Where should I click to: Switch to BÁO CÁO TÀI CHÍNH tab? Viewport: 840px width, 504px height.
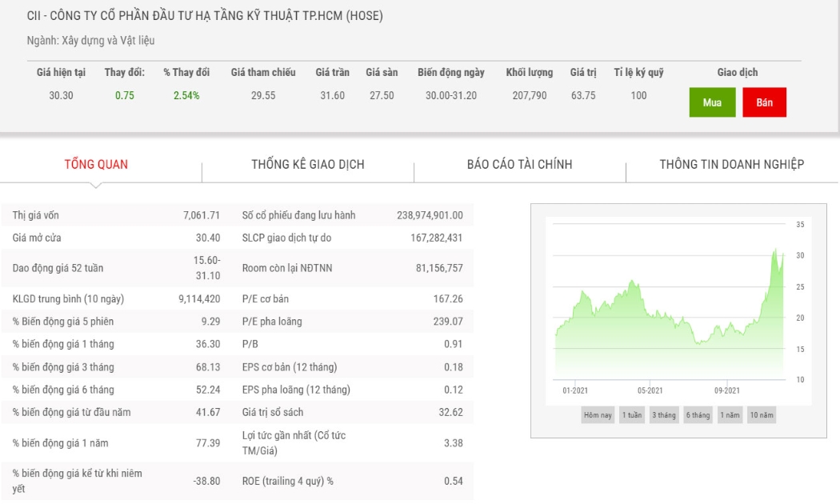coord(520,165)
